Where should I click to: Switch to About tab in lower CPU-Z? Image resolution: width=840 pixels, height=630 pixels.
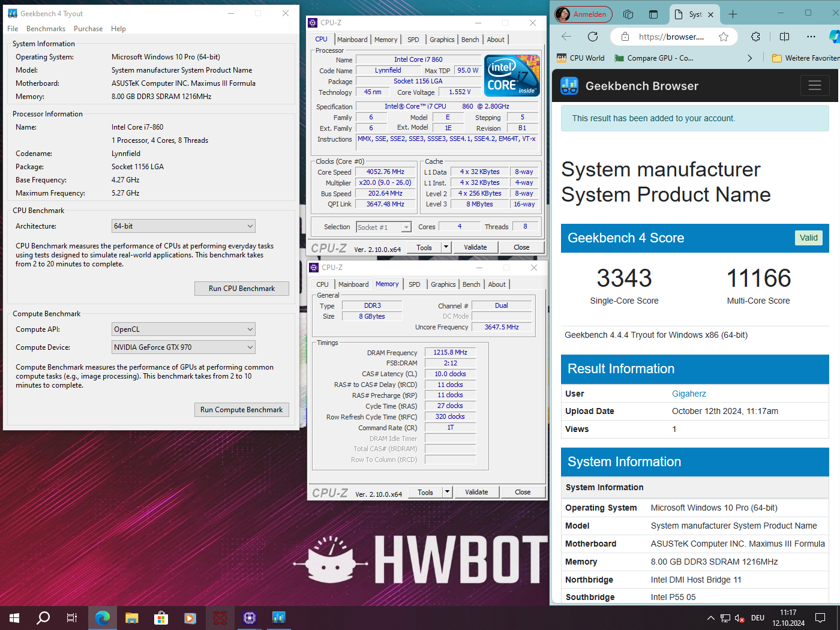pyautogui.click(x=497, y=284)
